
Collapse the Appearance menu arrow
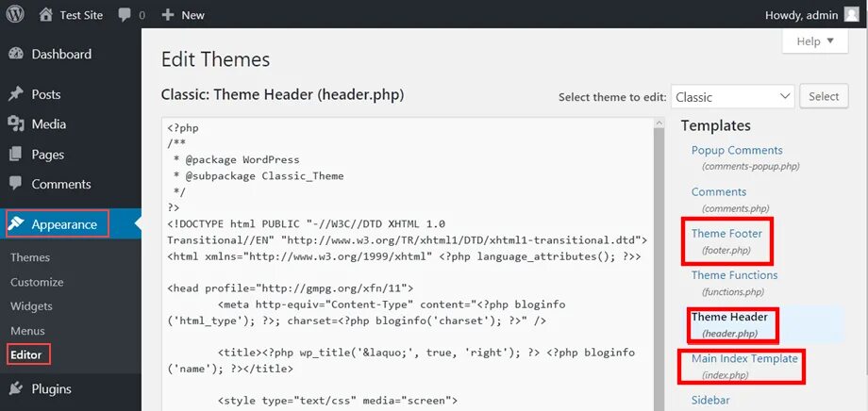(138, 224)
